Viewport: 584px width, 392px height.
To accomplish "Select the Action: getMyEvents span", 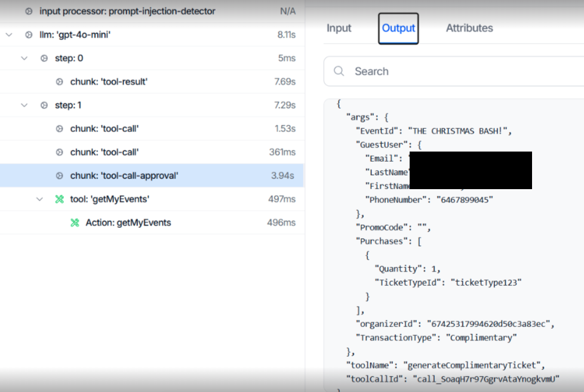I will coord(149,222).
